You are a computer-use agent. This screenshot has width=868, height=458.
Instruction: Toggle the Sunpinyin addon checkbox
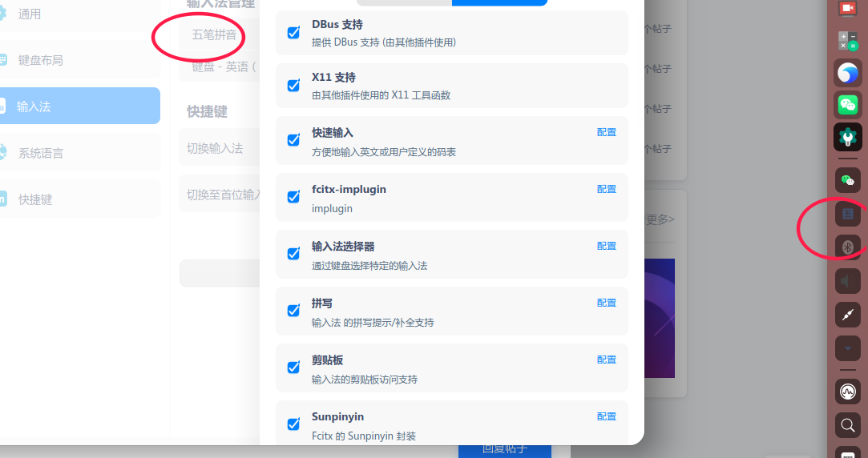(294, 424)
